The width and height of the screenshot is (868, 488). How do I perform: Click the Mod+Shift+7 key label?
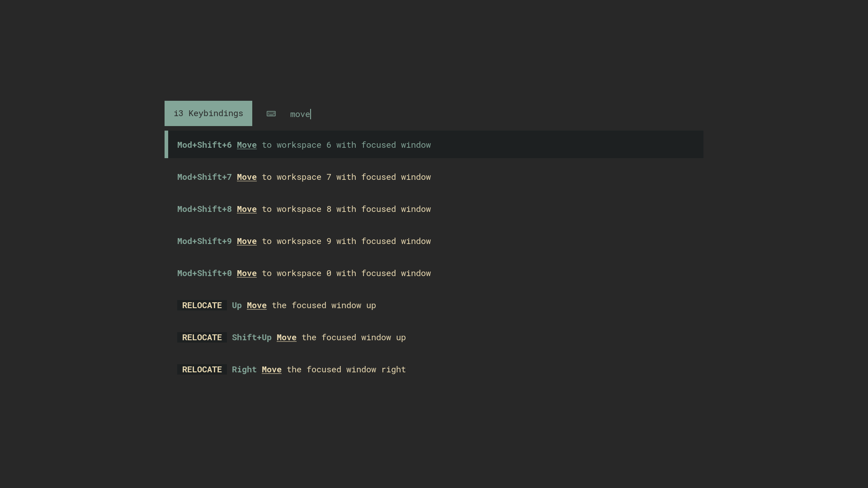204,177
